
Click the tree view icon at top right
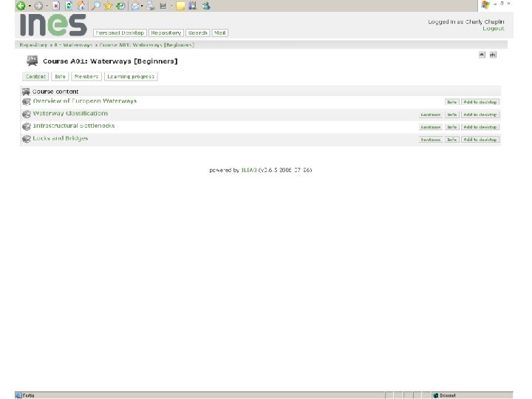click(493, 55)
